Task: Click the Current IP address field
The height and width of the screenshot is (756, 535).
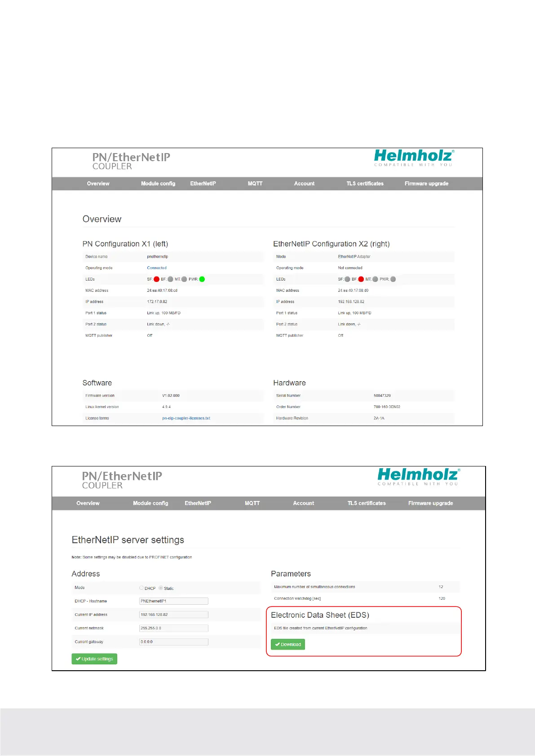Action: click(174, 615)
